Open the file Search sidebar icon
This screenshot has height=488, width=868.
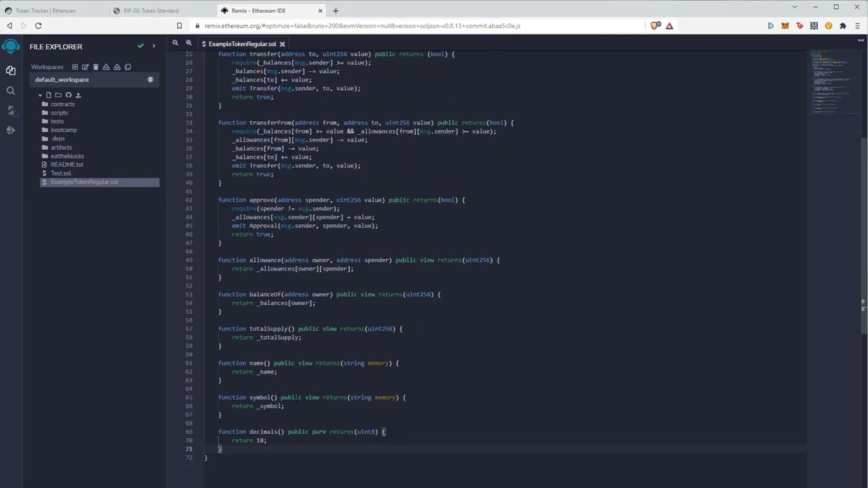click(11, 90)
